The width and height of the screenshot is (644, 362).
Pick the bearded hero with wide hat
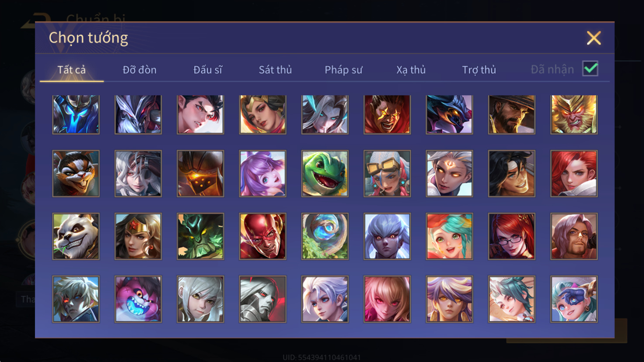pyautogui.click(x=512, y=114)
